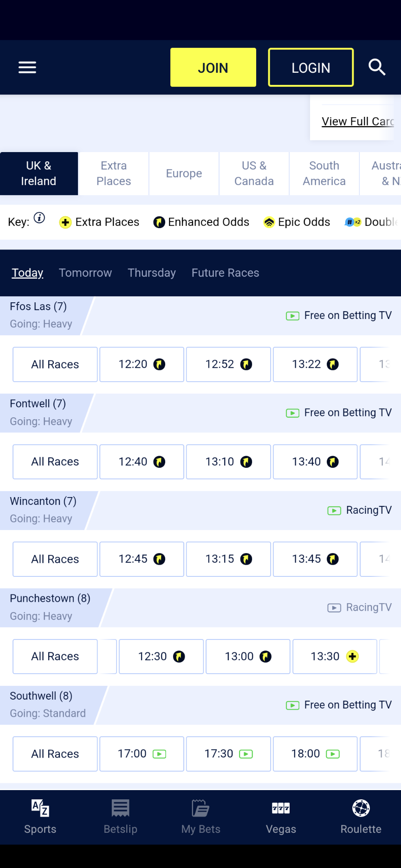Select All Races for Fontwell
401x868 pixels.
(x=55, y=461)
